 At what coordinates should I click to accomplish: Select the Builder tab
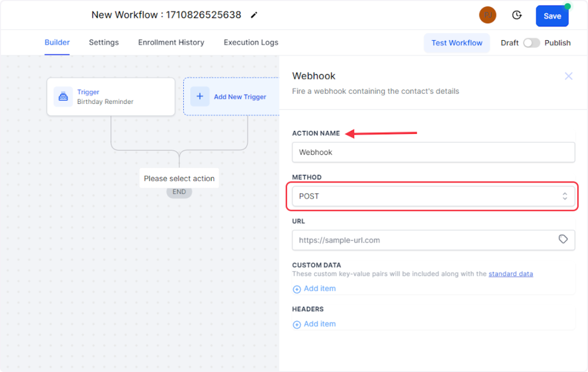pos(57,42)
